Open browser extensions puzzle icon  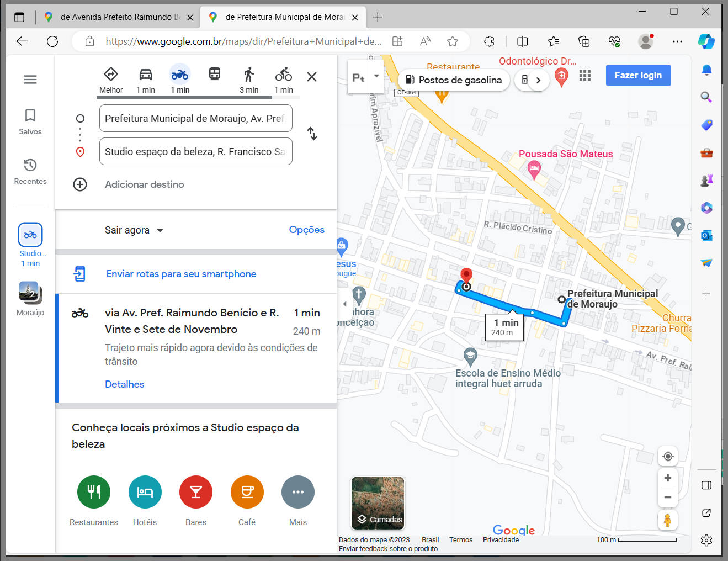click(489, 41)
